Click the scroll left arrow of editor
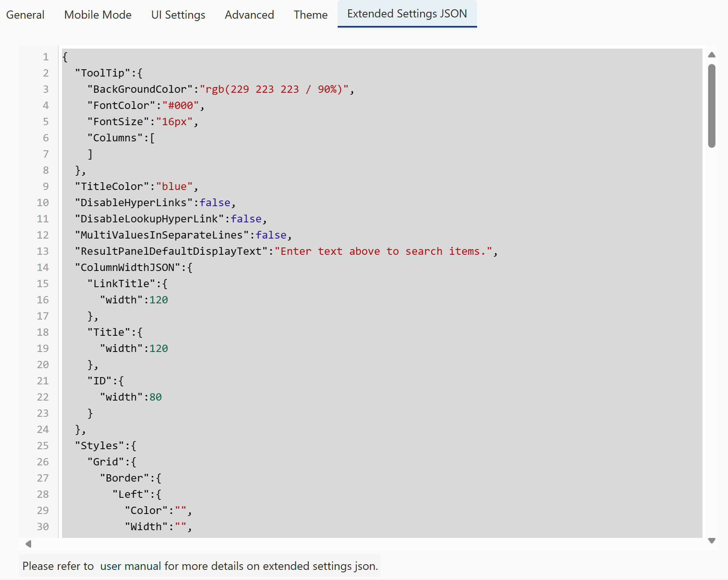This screenshot has width=728, height=580. (x=28, y=544)
